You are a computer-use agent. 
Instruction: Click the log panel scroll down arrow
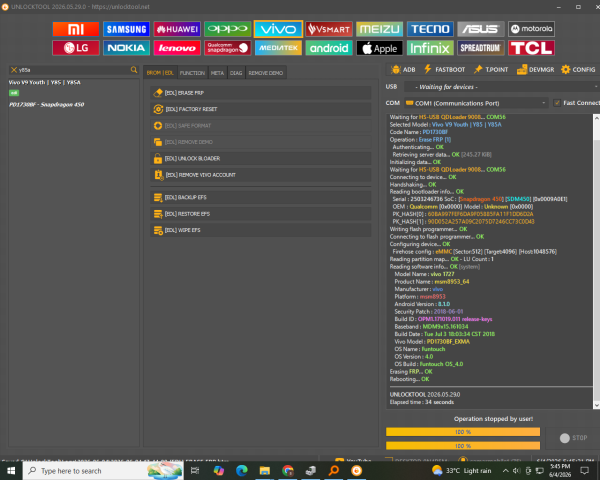[596, 405]
